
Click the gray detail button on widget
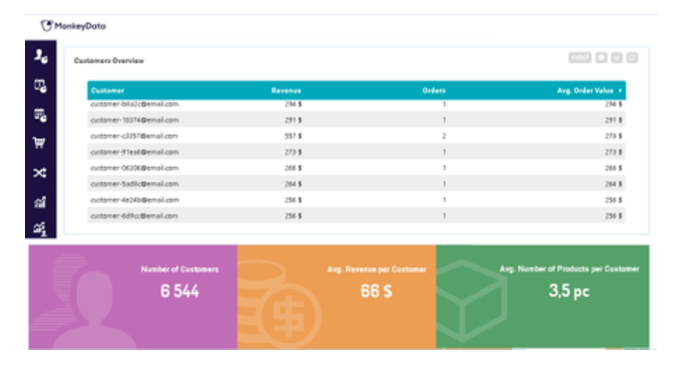pyautogui.click(x=580, y=58)
